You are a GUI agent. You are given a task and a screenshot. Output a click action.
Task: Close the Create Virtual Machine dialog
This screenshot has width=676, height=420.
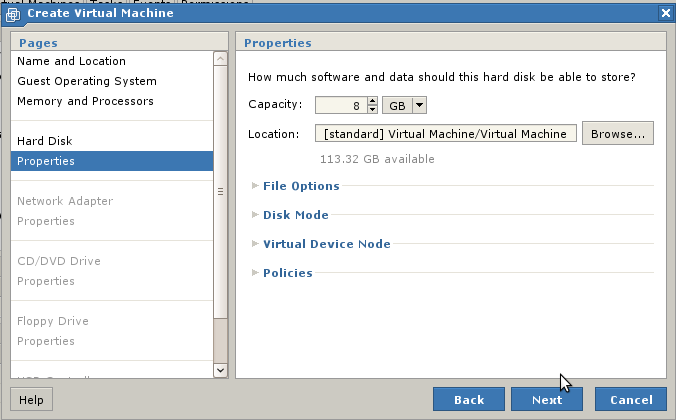(x=665, y=13)
